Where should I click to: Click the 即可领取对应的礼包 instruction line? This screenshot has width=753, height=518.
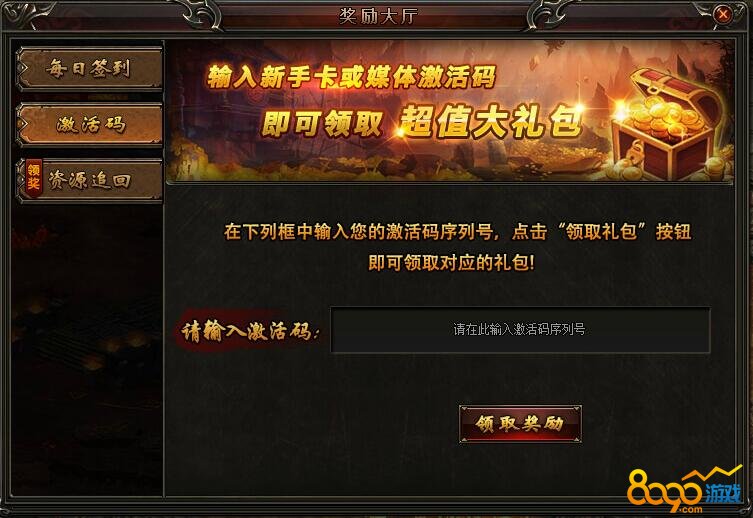[x=451, y=263]
